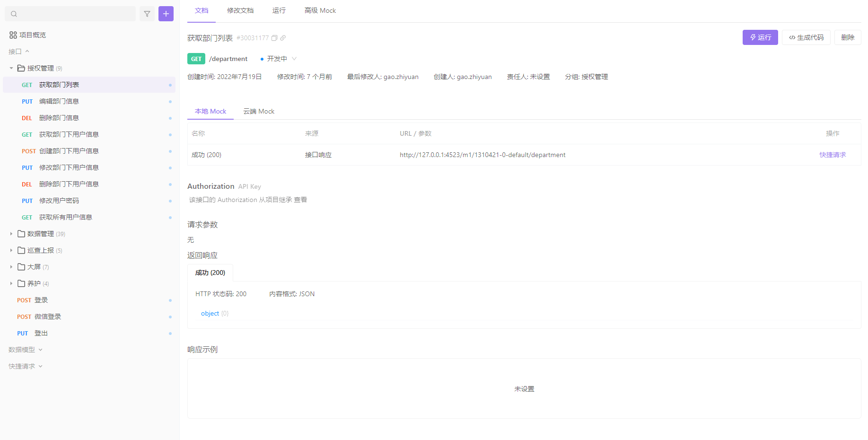868x440 pixels.
Task: Expand the 养护 folder arrow
Action: (x=11, y=283)
